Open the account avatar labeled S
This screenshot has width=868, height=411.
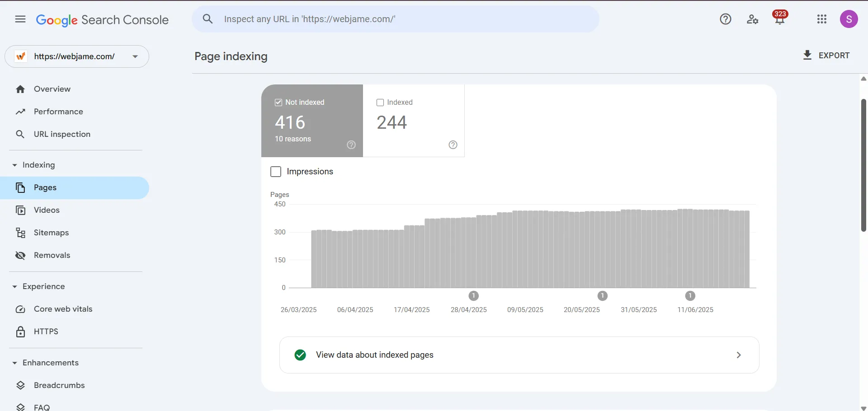[849, 19]
